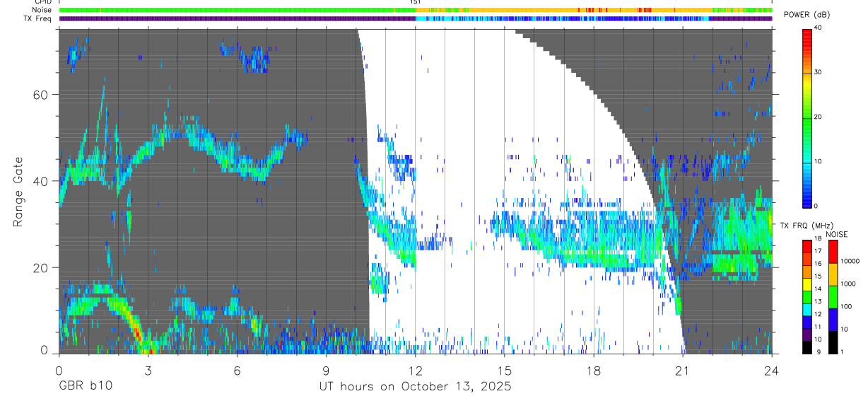This screenshot has width=868, height=401.
Task: Click 'UT hours on October 13, 2025' title
Action: point(414,386)
